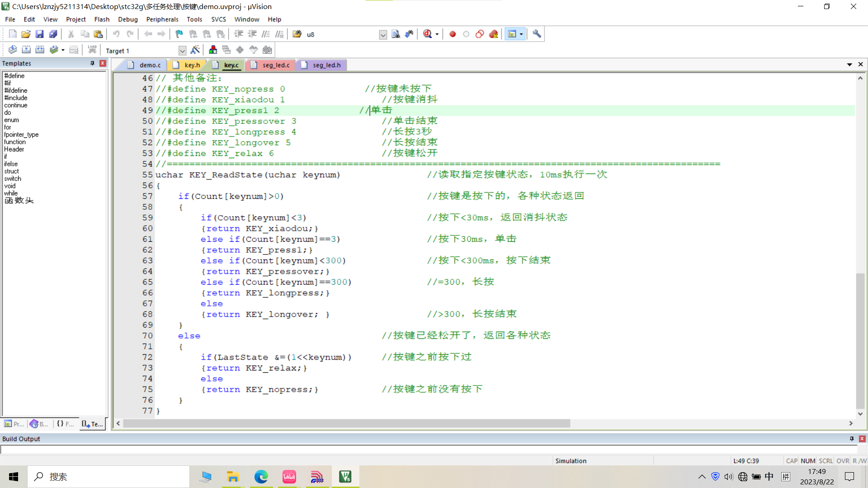Translate the current file

[x=13, y=50]
